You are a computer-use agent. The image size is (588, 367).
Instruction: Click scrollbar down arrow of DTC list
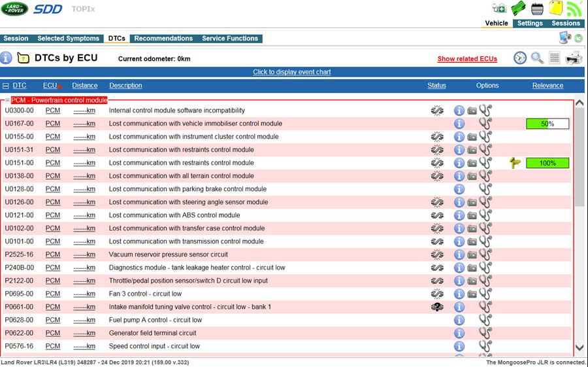tap(580, 348)
